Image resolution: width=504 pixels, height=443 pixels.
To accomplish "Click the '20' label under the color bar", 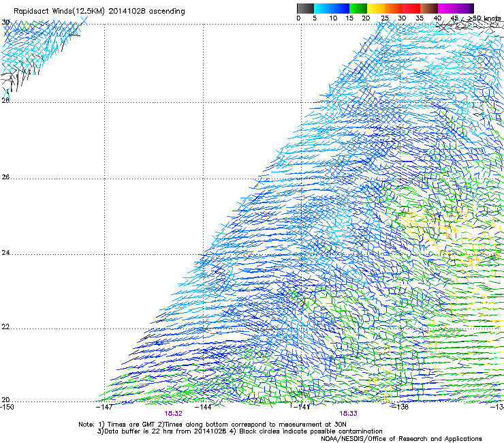I will pyautogui.click(x=366, y=18).
